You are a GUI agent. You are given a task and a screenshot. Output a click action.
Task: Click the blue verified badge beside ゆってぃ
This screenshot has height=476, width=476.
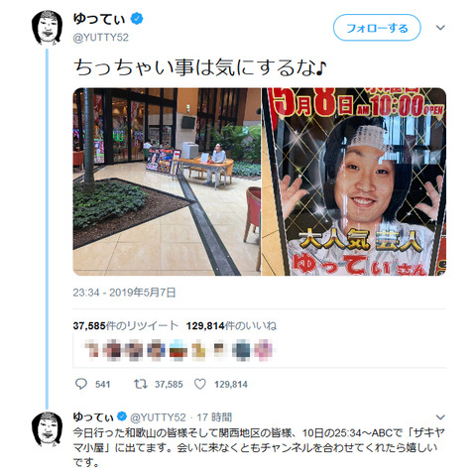pos(137,19)
